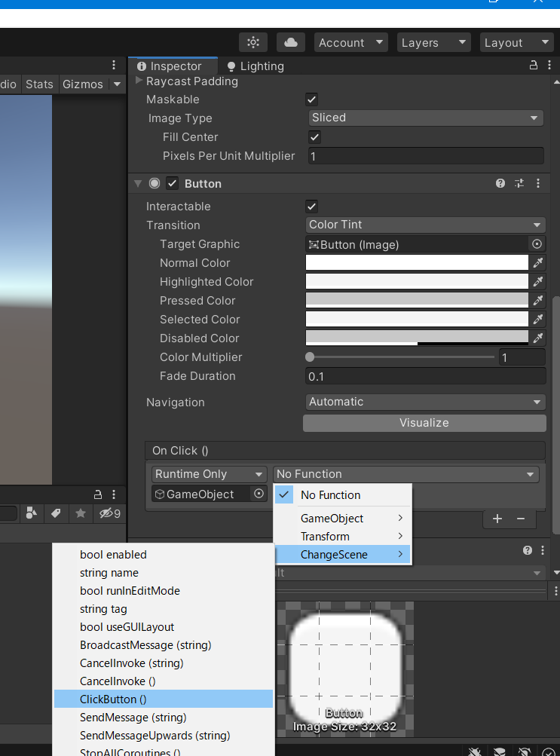The width and height of the screenshot is (560, 756).
Task: Choose bool enabled from the submenu
Action: click(164, 555)
